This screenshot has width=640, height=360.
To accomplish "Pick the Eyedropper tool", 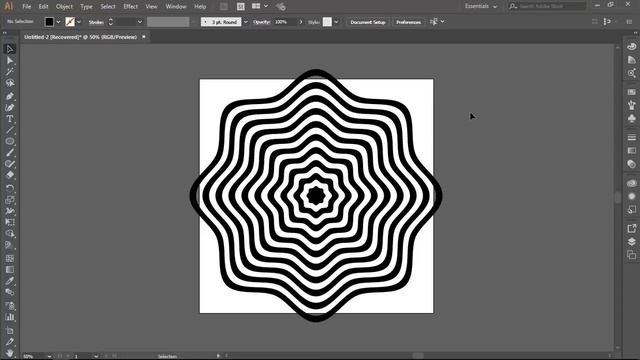I will click(x=10, y=281).
